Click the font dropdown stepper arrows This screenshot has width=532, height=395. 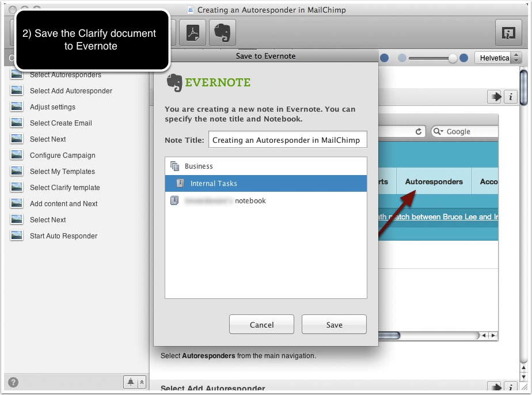[x=516, y=58]
